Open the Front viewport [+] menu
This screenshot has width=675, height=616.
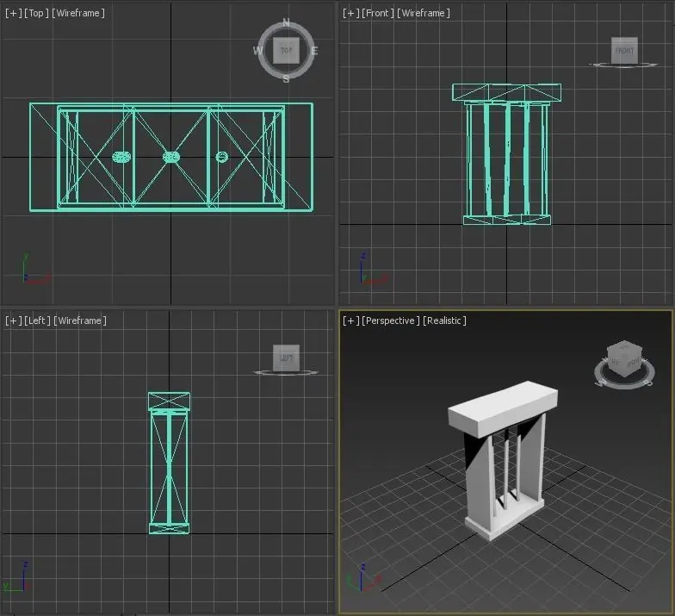point(351,13)
